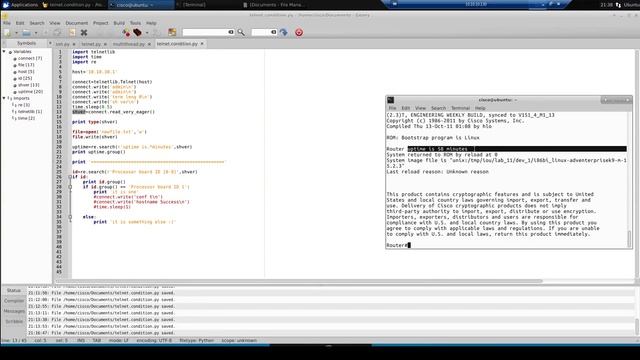
Task: Open the color chooser toolbar icon
Action: (x=172, y=33)
